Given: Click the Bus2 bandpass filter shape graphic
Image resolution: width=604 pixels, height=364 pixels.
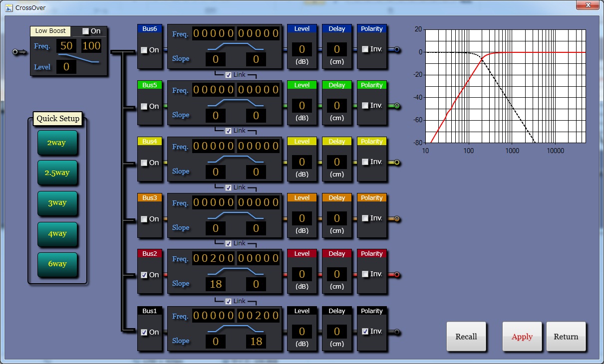Looking at the screenshot, I should [236, 272].
